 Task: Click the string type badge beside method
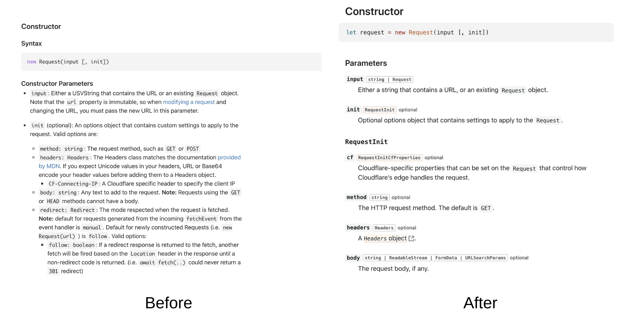coord(379,197)
